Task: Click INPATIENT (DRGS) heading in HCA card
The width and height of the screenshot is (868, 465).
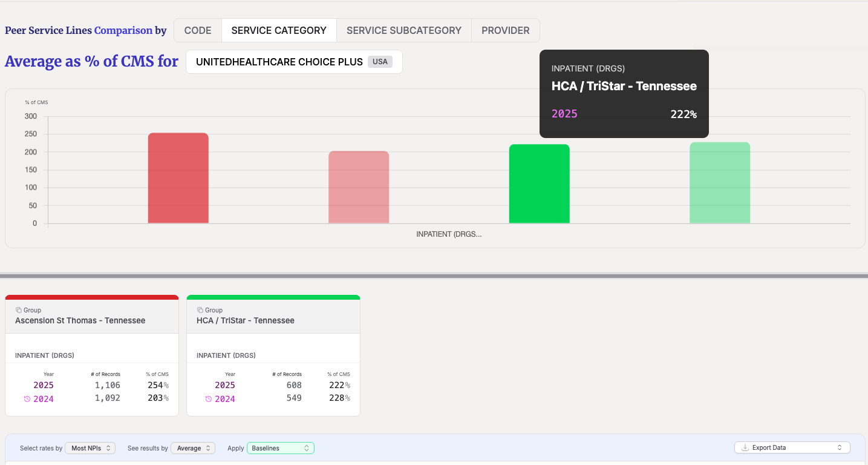Action: (x=226, y=355)
